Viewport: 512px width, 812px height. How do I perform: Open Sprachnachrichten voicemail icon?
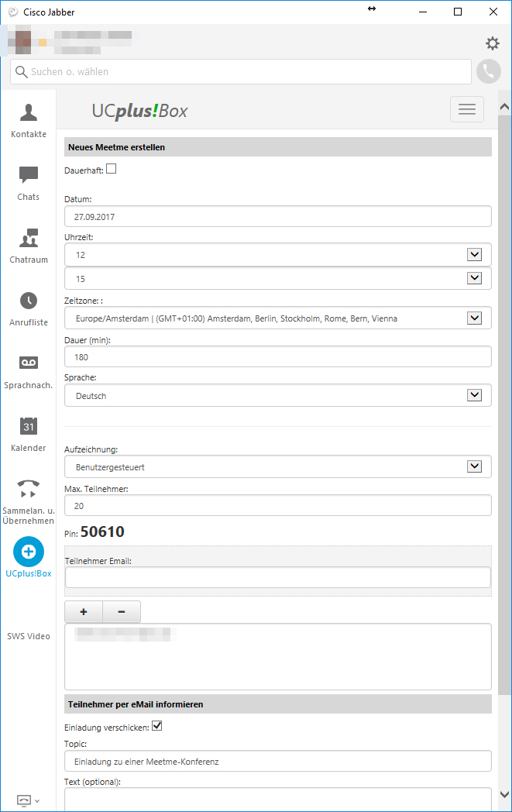(x=29, y=371)
